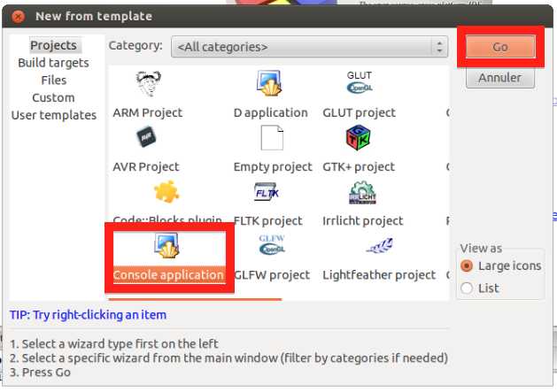
Task: Click the GLUT project label
Action: 359,113
